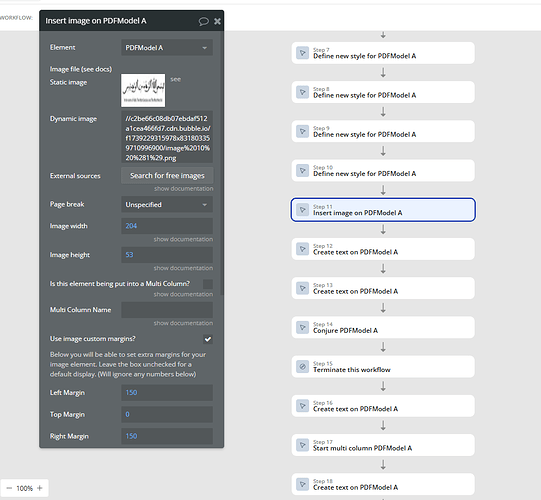The image size is (541, 500).
Task: Expand the Page break Unspecified dropdown
Action: tap(167, 205)
